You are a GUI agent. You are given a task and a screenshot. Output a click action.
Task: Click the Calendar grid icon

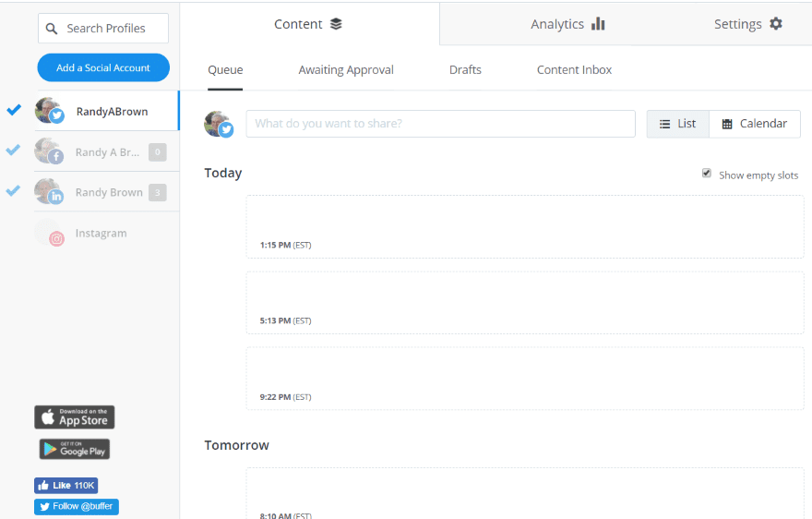click(727, 124)
